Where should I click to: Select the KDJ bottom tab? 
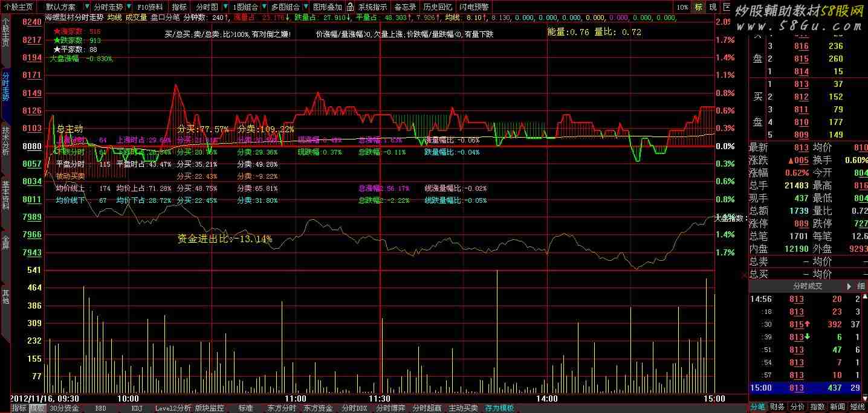pyautogui.click(x=137, y=408)
